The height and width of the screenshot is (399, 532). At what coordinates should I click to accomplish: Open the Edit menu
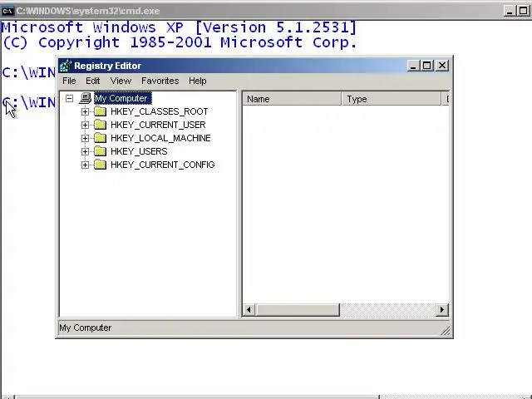point(92,81)
